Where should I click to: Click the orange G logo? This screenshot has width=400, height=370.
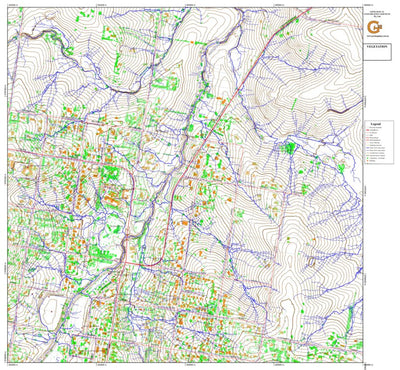pos(374,26)
